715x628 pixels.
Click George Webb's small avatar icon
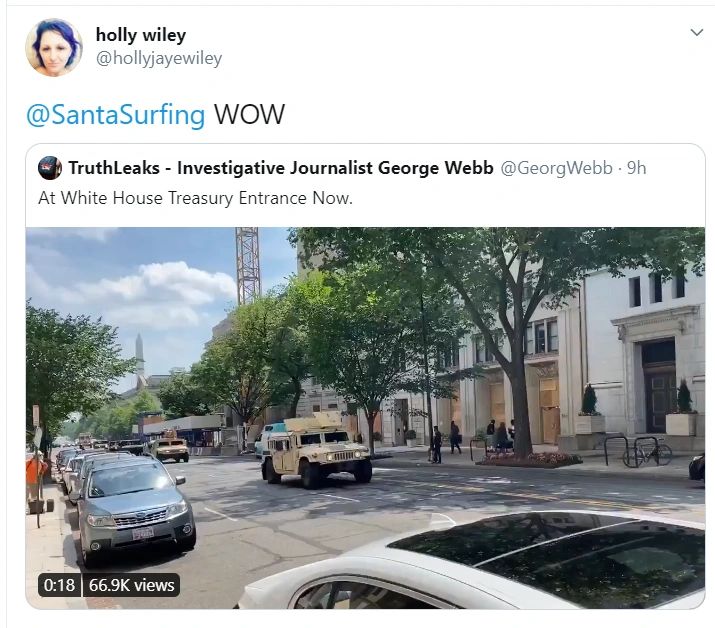click(x=50, y=168)
